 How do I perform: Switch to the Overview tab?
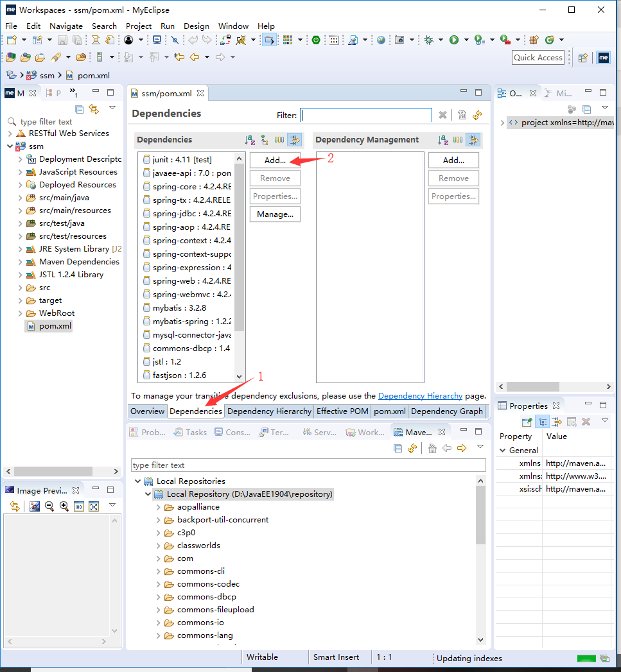[x=148, y=411]
